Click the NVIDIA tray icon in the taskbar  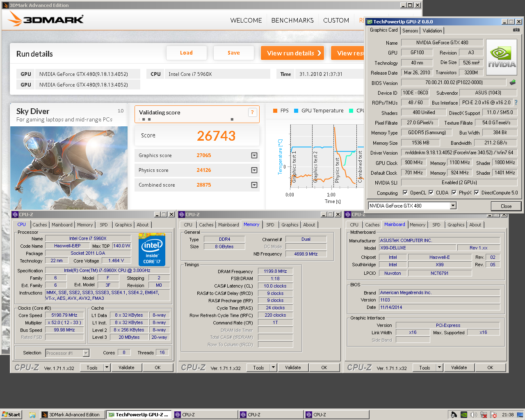pos(463,415)
